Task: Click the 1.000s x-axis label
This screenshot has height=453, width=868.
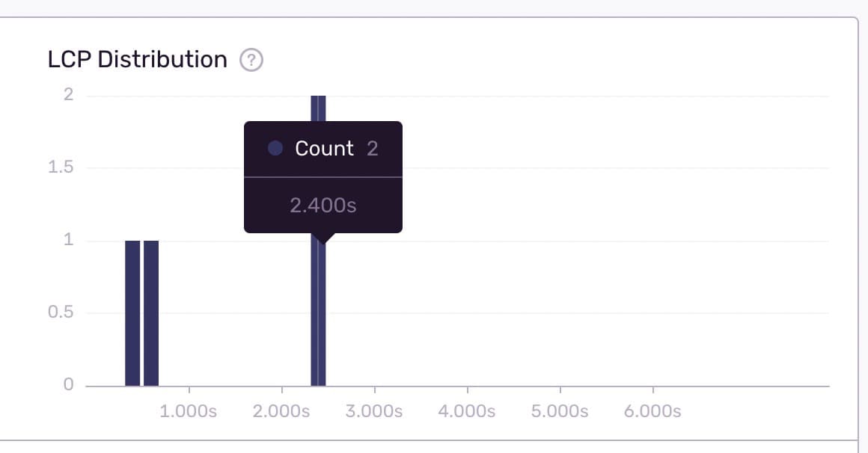Action: pyautogui.click(x=189, y=411)
